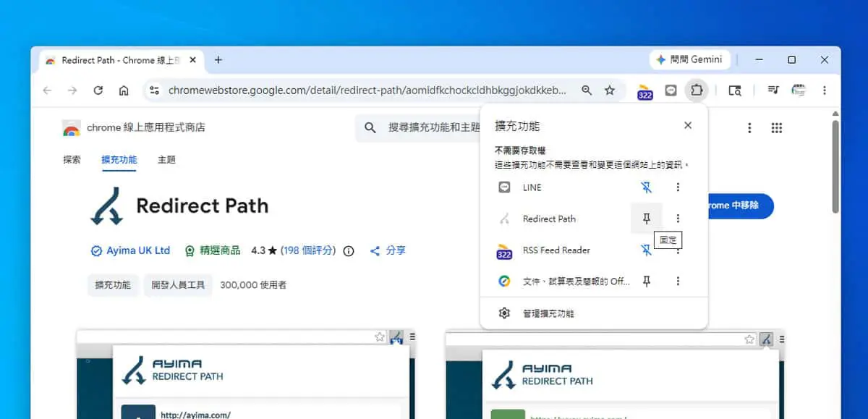This screenshot has height=419, width=868.
Task: Open the 198 ratings link
Action: point(308,250)
